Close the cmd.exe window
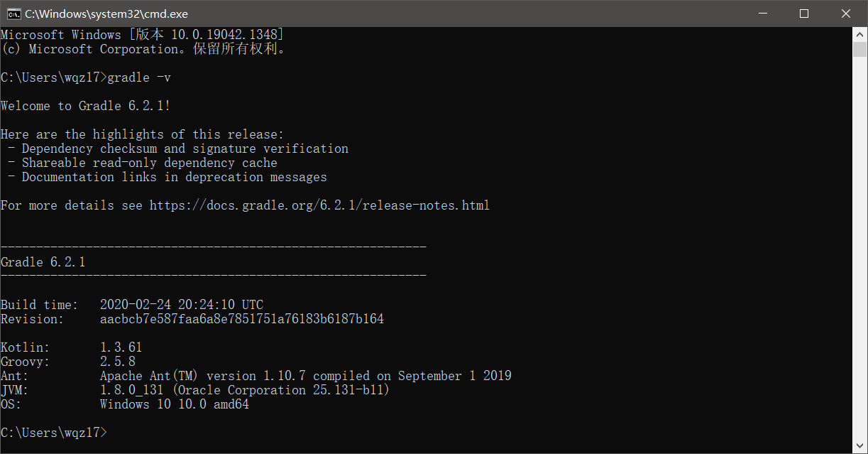Screen dimensions: 868x454 click(846, 13)
